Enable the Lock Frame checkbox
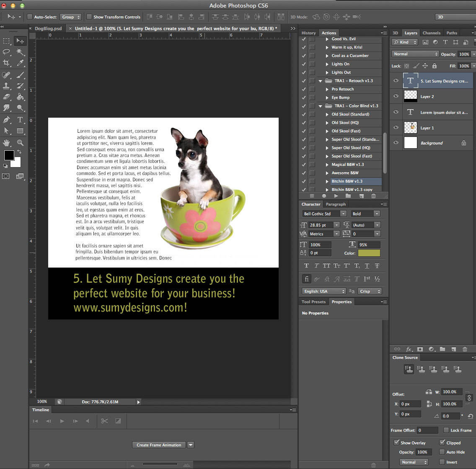The image size is (476, 469). (x=446, y=430)
